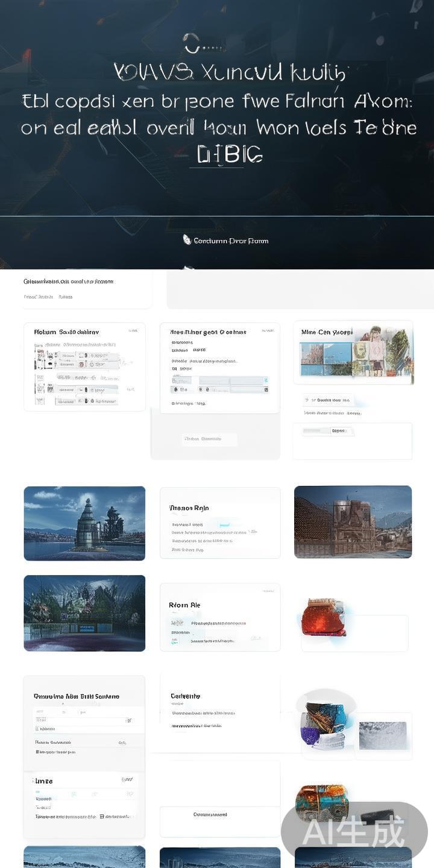
Task: Click the blue and purple patterned cup image
Action: [324, 726]
